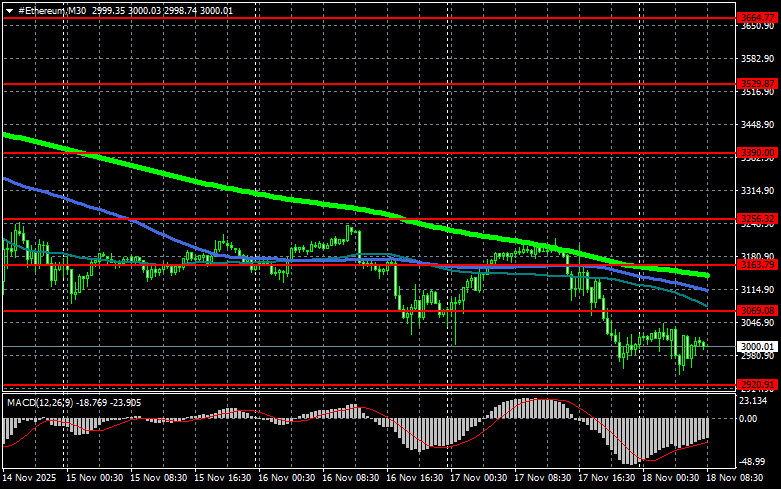The width and height of the screenshot is (781, 489).
Task: Click the 15 Nov 16:30 time label
Action: click(x=223, y=478)
